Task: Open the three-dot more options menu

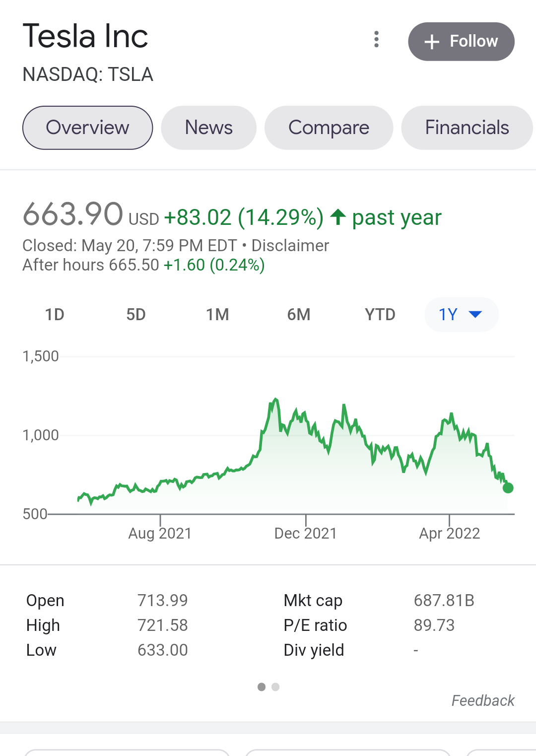Action: pyautogui.click(x=377, y=39)
